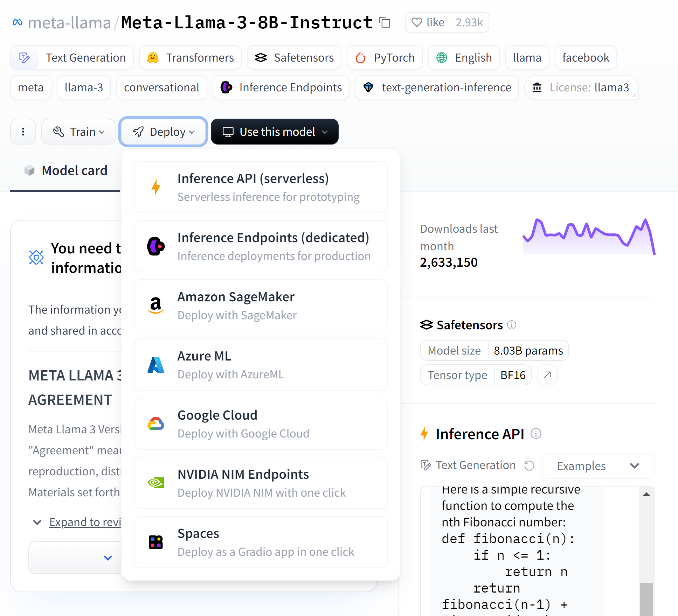678x616 pixels.
Task: Collapse the Deploy dropdown
Action: pos(163,132)
